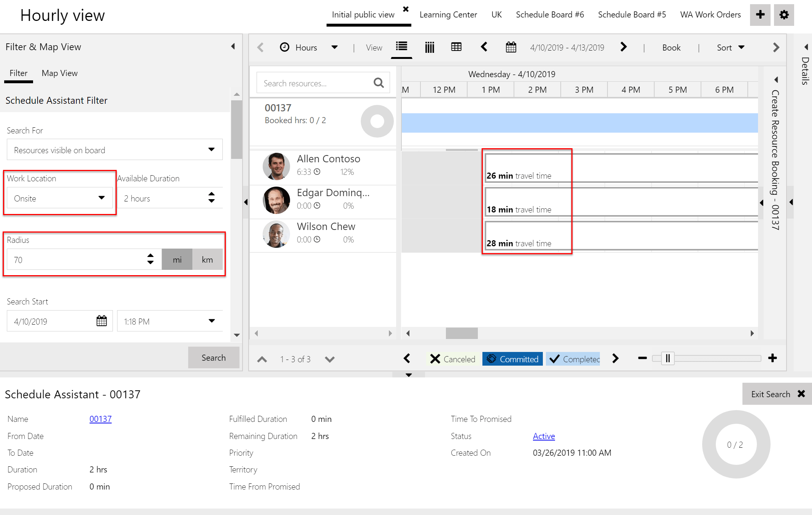
Task: Go to next results page arrow
Action: (330, 359)
